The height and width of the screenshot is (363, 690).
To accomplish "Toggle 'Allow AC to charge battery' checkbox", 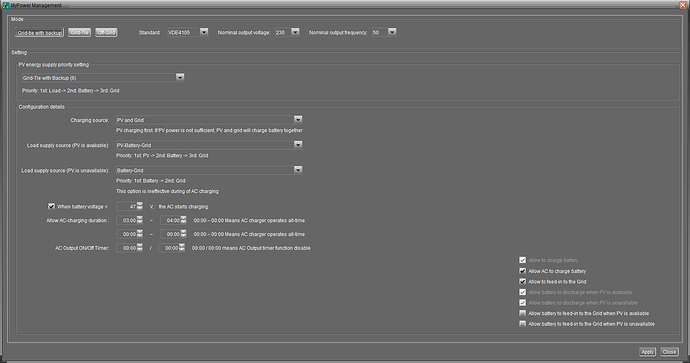I will (522, 271).
